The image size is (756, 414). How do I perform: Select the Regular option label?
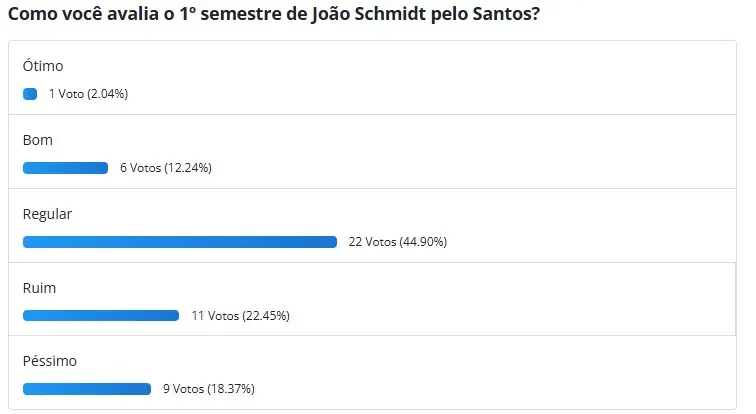(47, 214)
